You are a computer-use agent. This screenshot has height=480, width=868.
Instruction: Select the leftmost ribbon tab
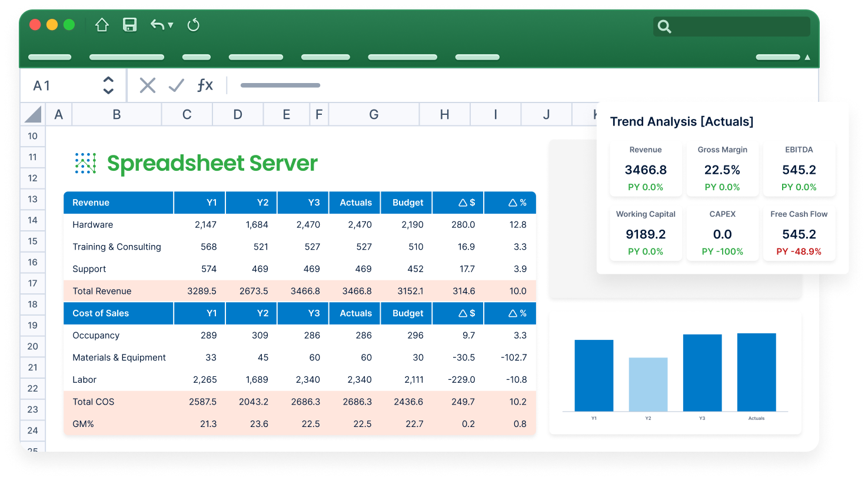coord(49,57)
